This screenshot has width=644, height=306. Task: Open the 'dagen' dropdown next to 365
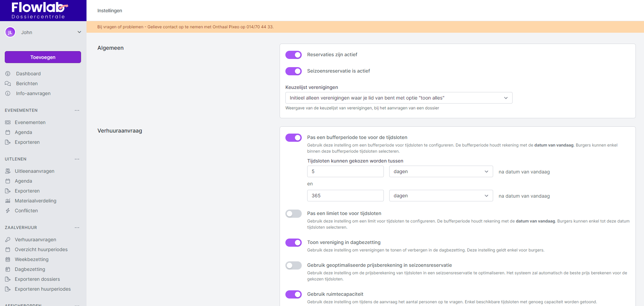click(441, 196)
